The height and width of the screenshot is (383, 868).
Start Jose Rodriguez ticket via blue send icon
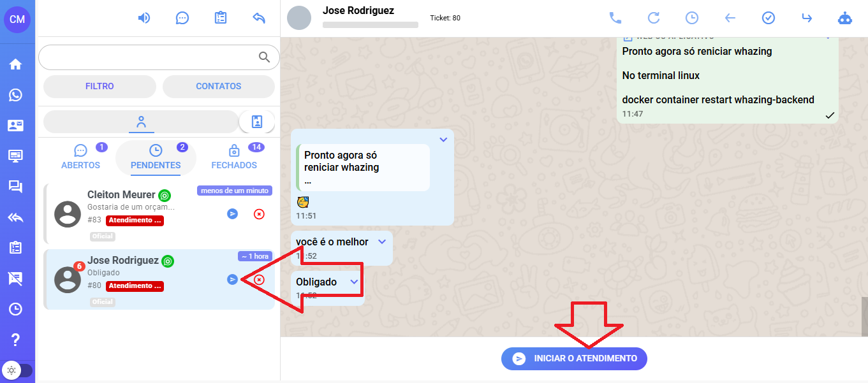click(x=233, y=279)
